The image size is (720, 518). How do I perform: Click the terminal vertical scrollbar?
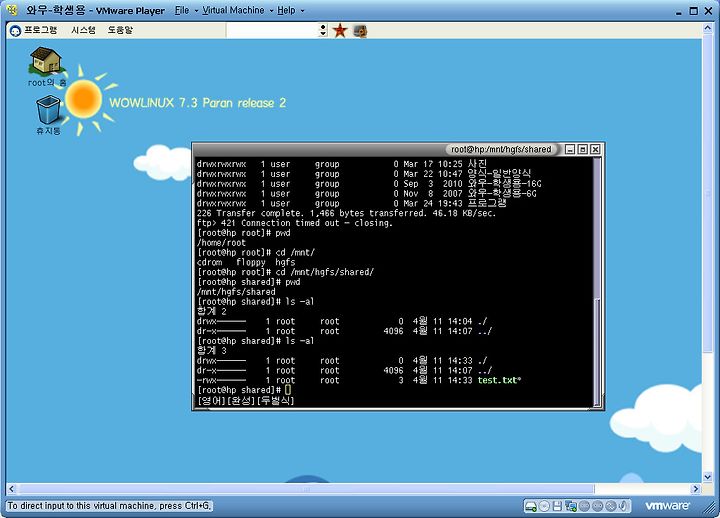click(x=597, y=282)
